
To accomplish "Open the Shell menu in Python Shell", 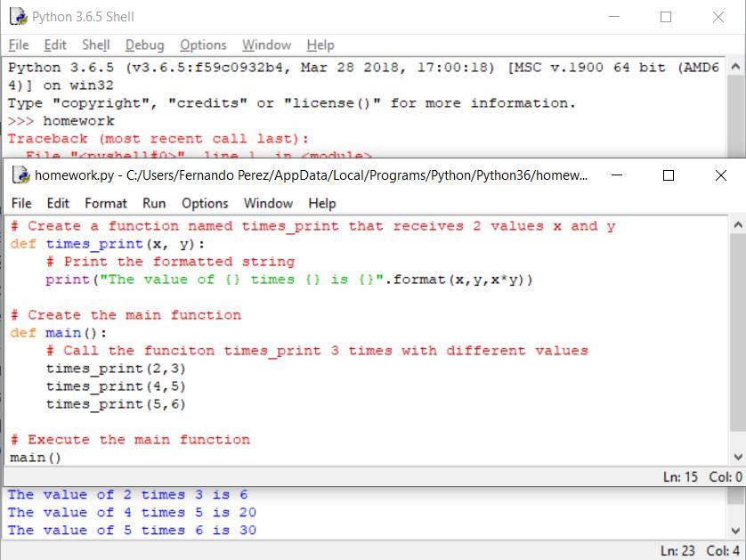I will 95,45.
